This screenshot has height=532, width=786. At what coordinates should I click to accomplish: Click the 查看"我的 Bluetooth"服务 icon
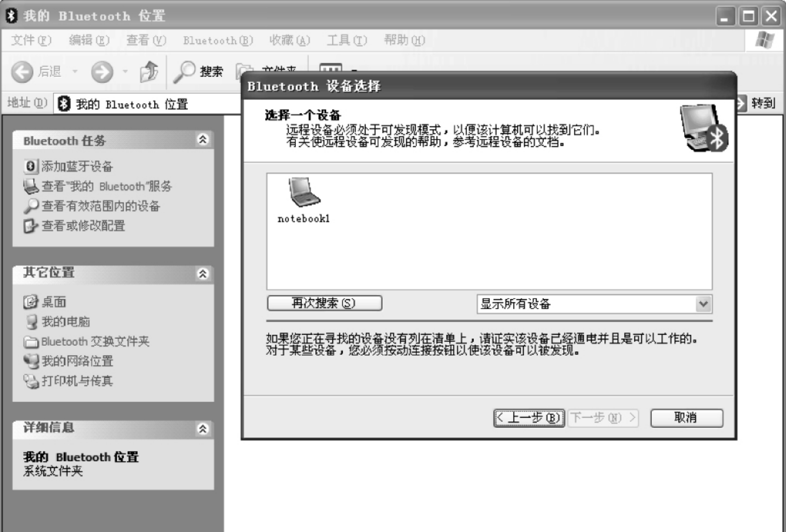coord(31,186)
